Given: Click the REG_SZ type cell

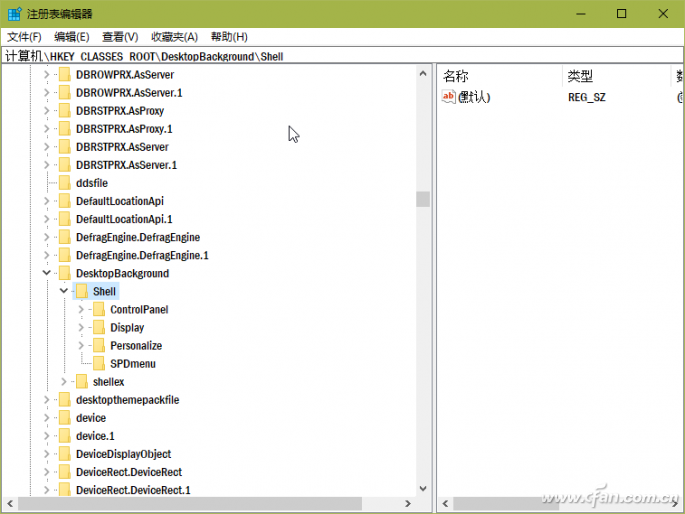Looking at the screenshot, I should click(x=587, y=97).
